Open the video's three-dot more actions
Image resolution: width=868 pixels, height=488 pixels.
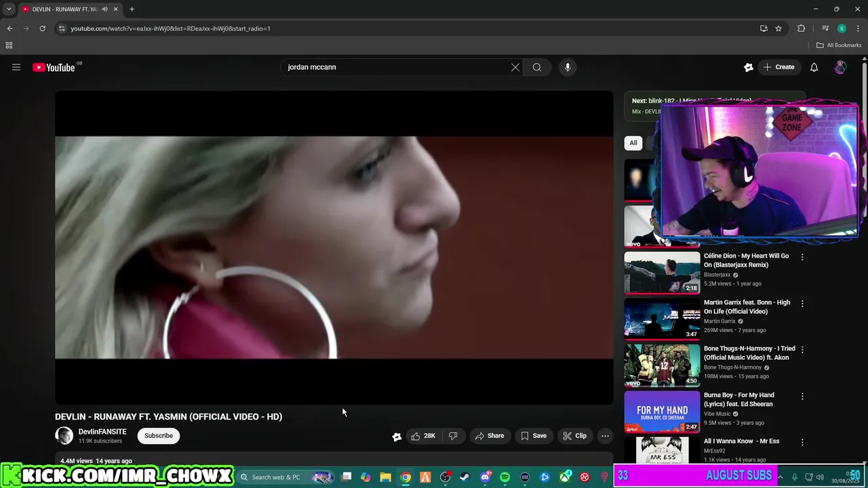(x=606, y=436)
